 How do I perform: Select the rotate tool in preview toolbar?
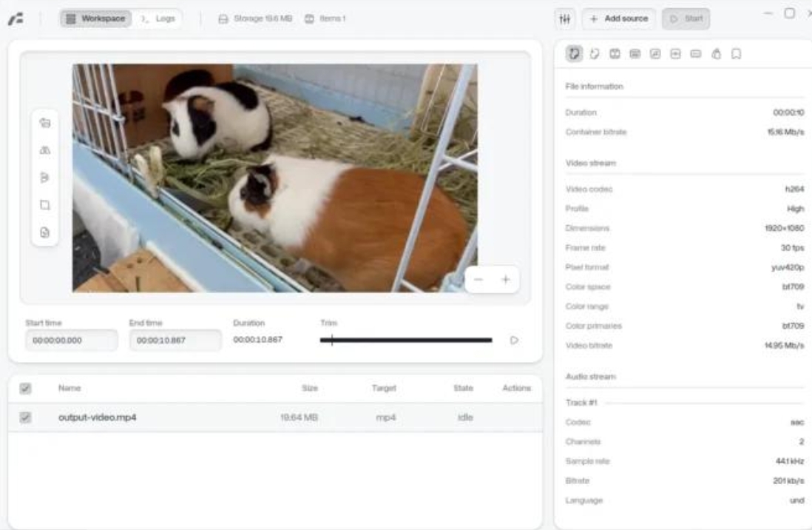[45, 123]
